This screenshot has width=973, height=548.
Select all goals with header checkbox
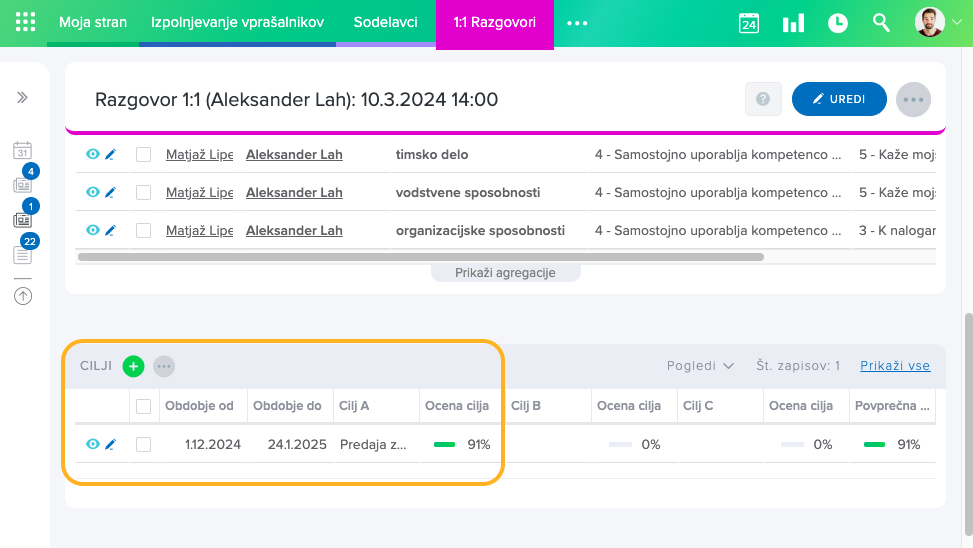(144, 406)
